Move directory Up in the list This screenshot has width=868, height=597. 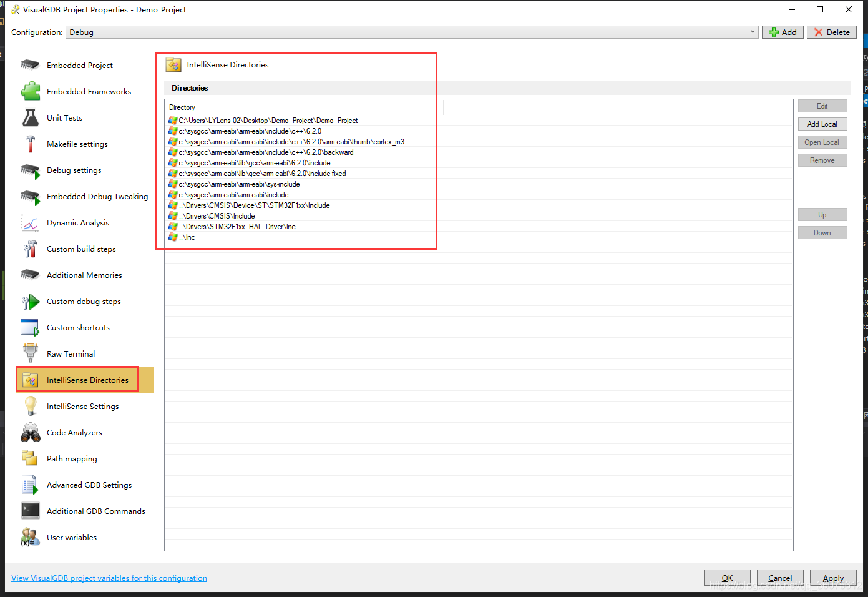[822, 215]
